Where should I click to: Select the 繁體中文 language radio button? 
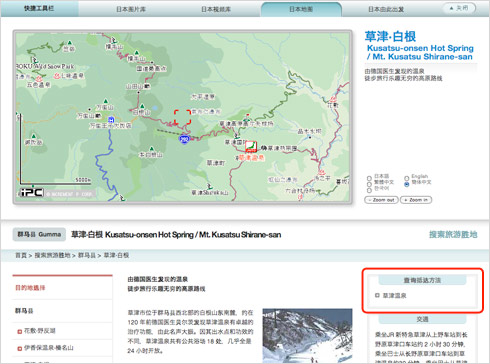point(369,184)
